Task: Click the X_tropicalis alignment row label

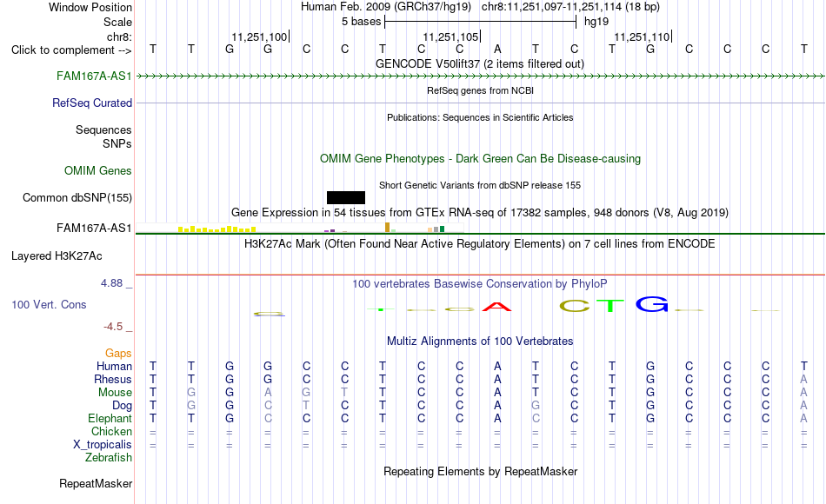Action: click(103, 445)
